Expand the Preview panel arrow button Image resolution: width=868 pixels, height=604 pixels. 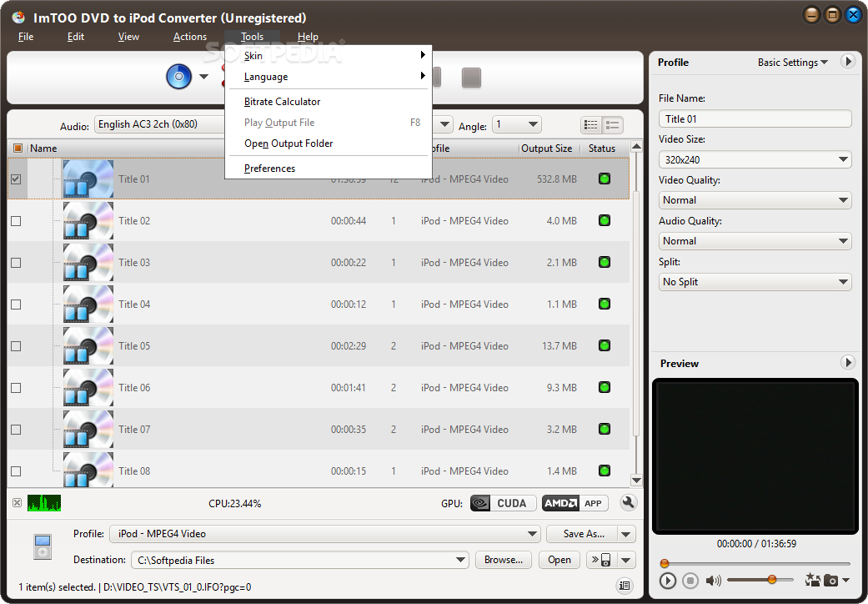[847, 363]
